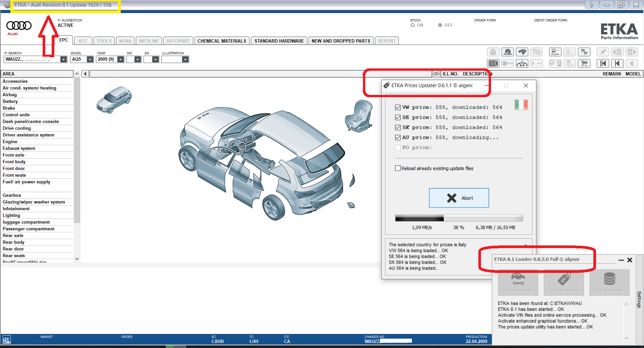This screenshot has width=644, height=348.
Task: Click the document over car icon
Action: click(x=570, y=63)
